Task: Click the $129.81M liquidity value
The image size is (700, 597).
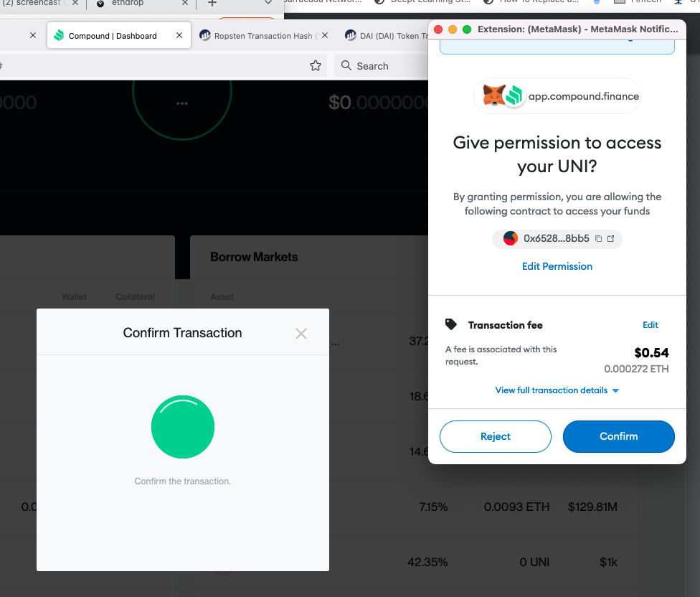Action: coord(592,507)
